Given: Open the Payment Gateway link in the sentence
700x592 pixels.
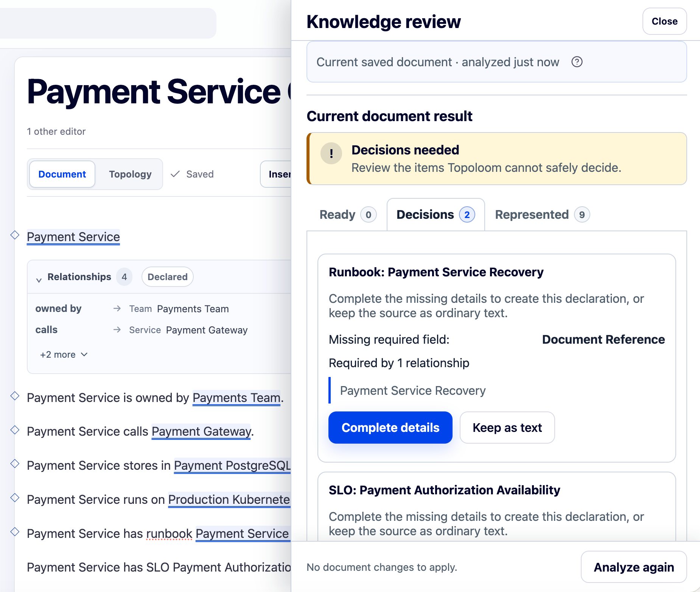Looking at the screenshot, I should pyautogui.click(x=201, y=431).
